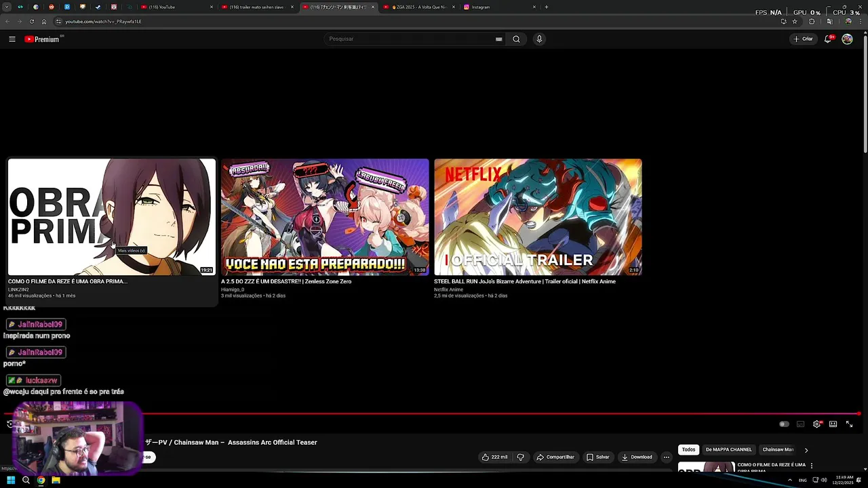Navigate back in browser
Image resolution: width=868 pixels, height=488 pixels.
click(7, 22)
